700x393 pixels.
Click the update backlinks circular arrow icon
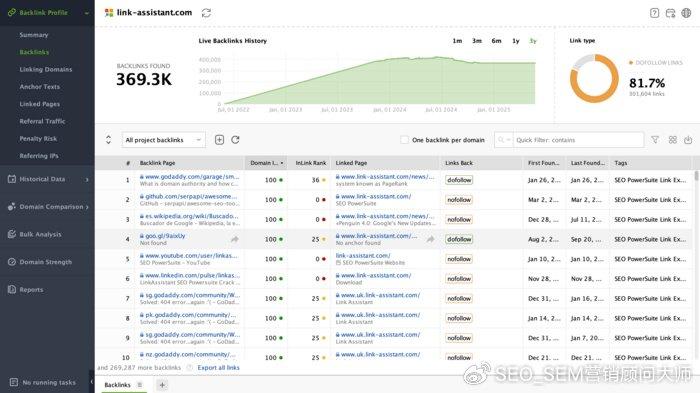tap(235, 140)
